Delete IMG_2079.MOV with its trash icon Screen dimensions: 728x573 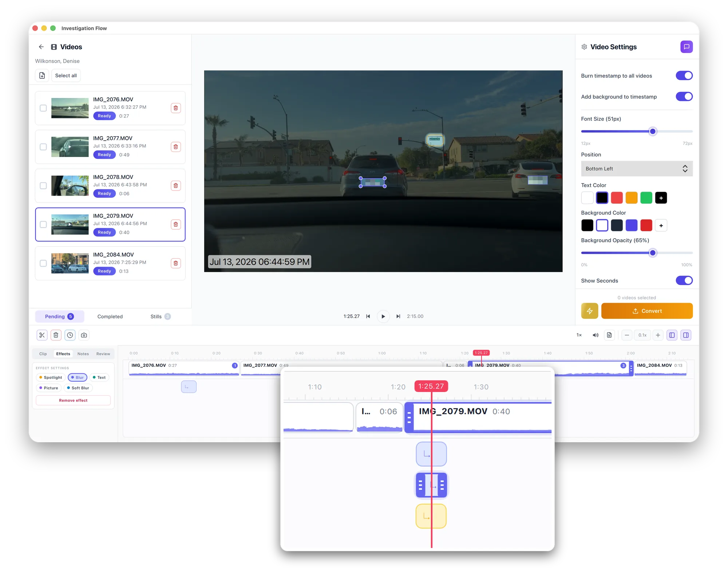176,224
